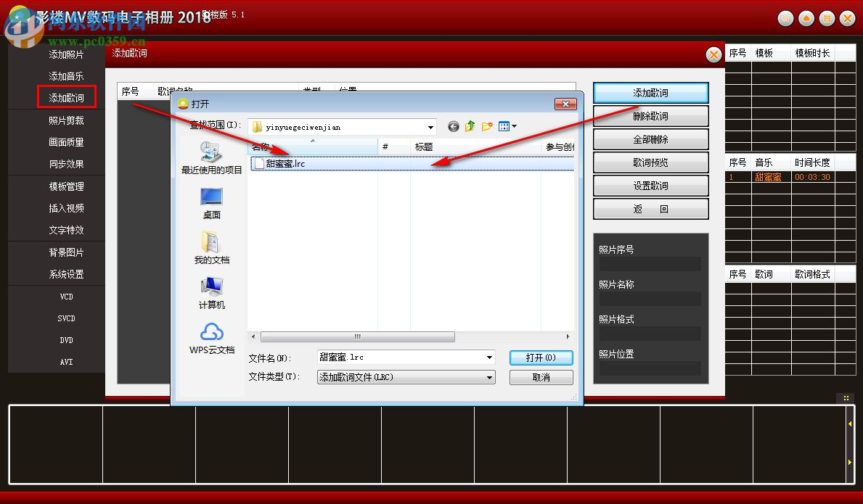Click 时间长度 column header
The height and width of the screenshot is (504, 863).
click(x=812, y=162)
